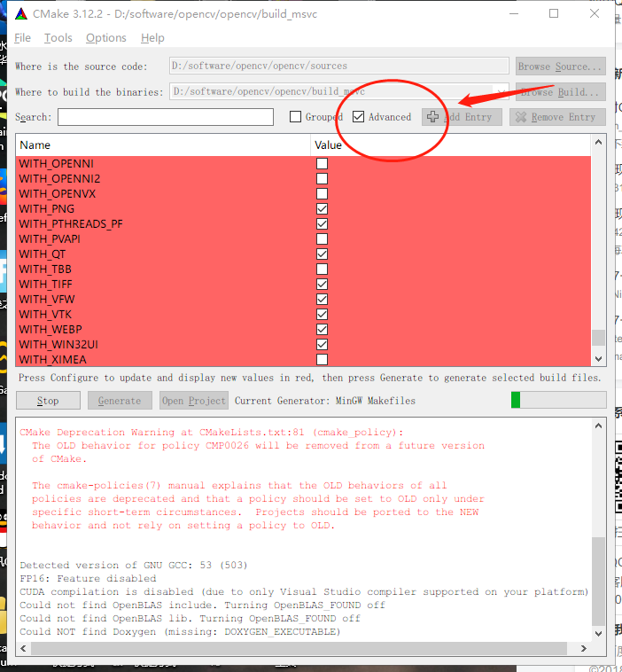Click the CMake Deprecation Warning line
Screen dimensions: 622x672
(x=212, y=433)
